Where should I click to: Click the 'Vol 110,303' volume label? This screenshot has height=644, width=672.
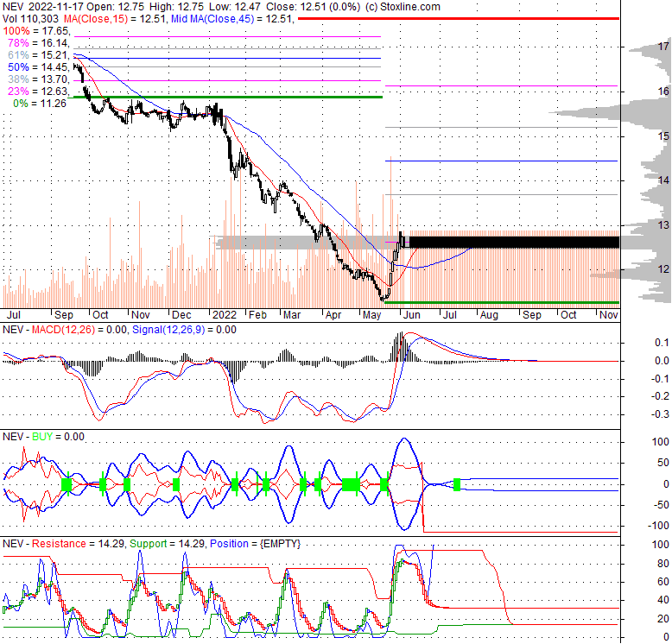point(31,19)
